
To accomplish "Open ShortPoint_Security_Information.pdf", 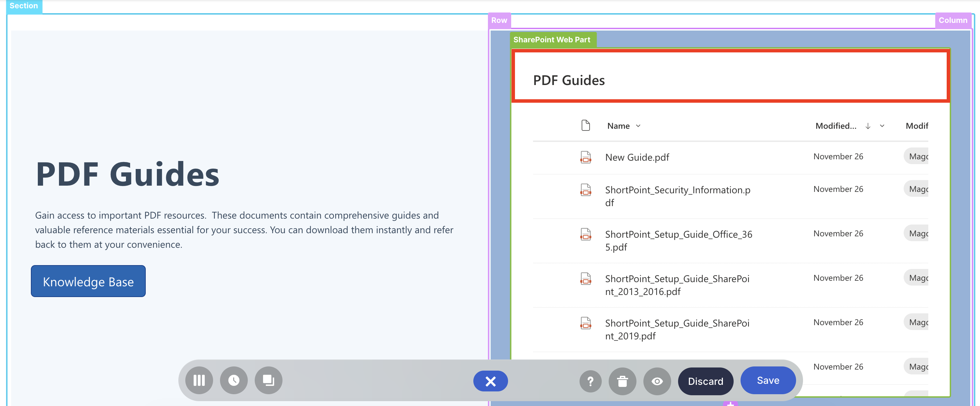I will pos(677,190).
